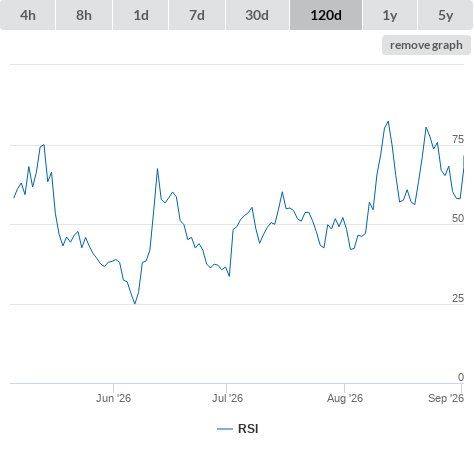Click the Jul '26 axis label
The image size is (474, 455).
pos(228,398)
